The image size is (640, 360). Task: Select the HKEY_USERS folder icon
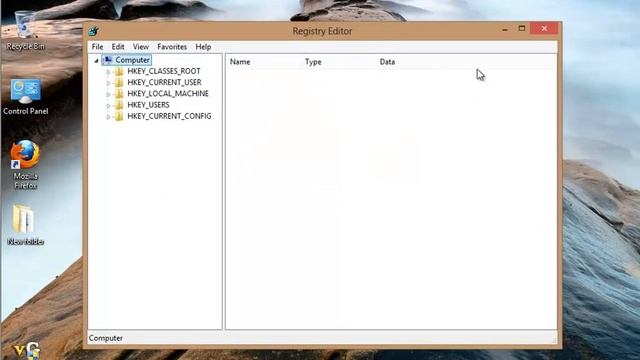[x=119, y=105]
